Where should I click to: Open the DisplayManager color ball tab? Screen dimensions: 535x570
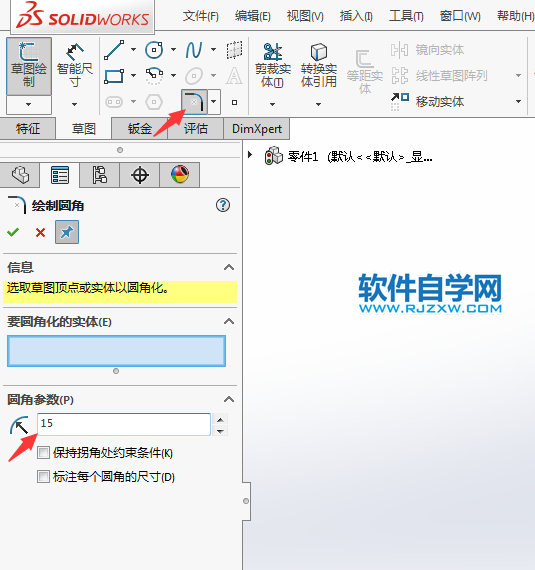(x=180, y=175)
